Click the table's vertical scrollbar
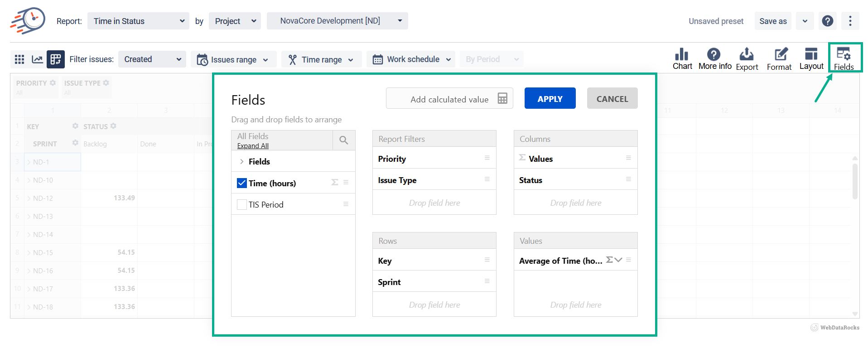This screenshot has height=348, width=868. (855, 181)
